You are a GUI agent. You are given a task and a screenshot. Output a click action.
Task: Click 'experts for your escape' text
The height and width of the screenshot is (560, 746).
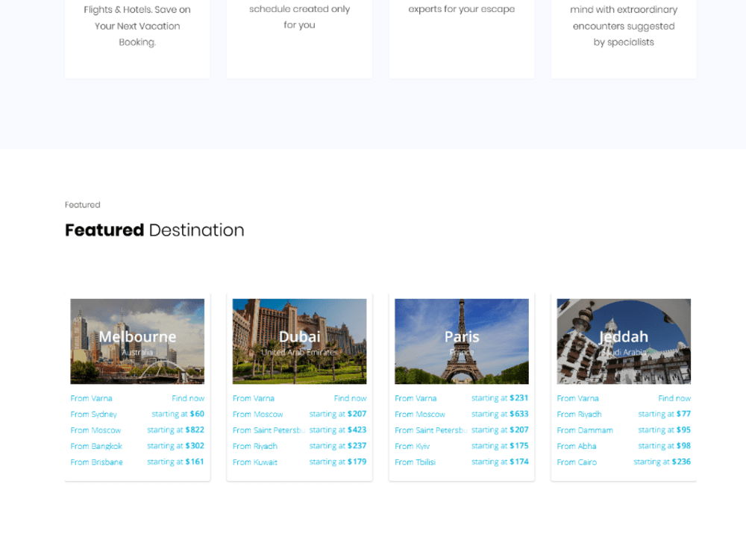coord(462,9)
